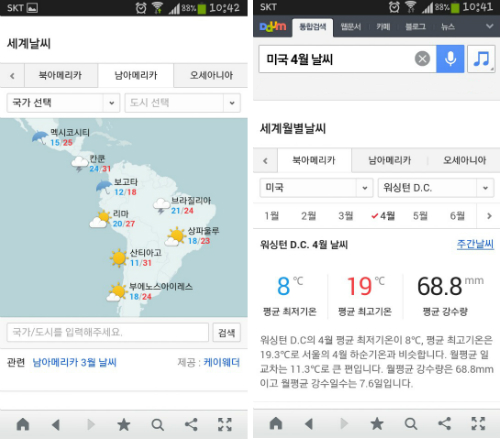Open 워싱턴 D.C. city dropdown
The width and height of the screenshot is (500, 440).
(x=436, y=188)
